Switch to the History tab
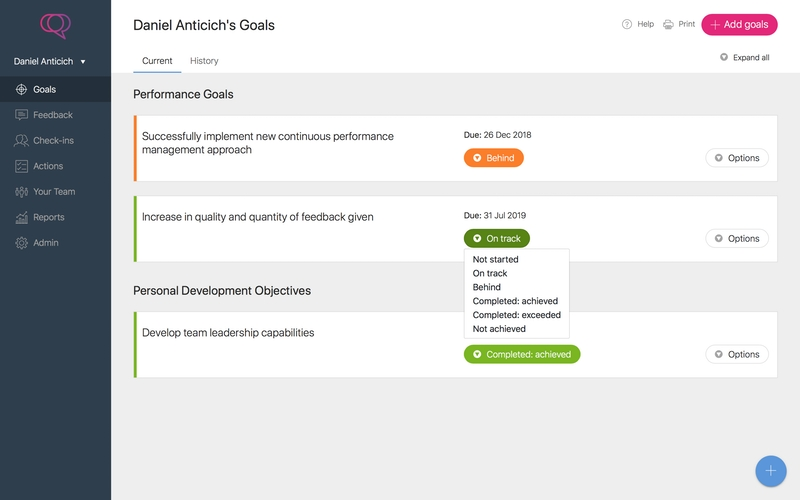Image resolution: width=800 pixels, height=500 pixels. click(204, 61)
